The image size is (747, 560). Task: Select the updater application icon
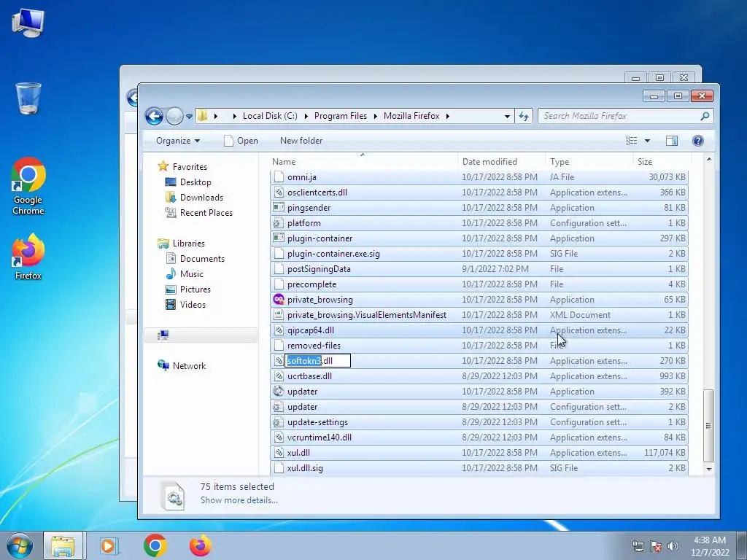click(x=278, y=392)
